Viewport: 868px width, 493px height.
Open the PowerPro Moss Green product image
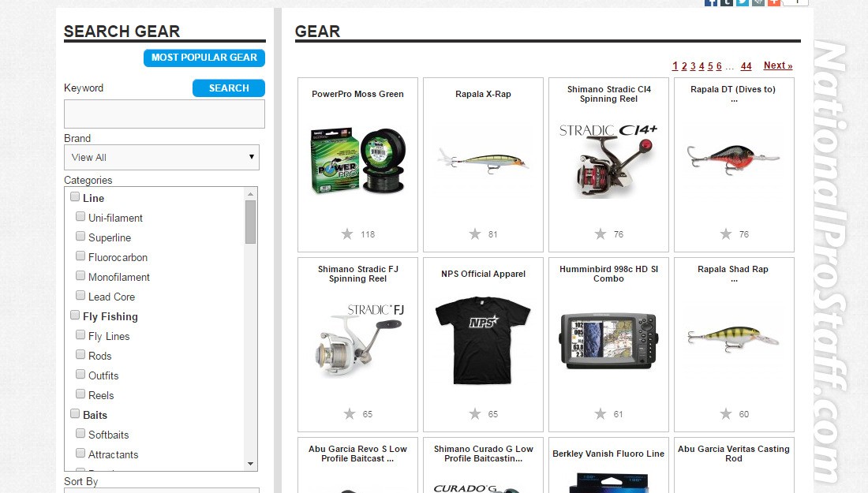coord(357,161)
